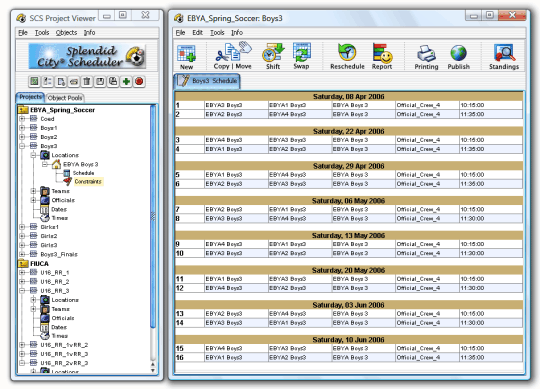The width and height of the screenshot is (540, 389).
Task: Expand the Boys2 tree node
Action: pyautogui.click(x=22, y=137)
